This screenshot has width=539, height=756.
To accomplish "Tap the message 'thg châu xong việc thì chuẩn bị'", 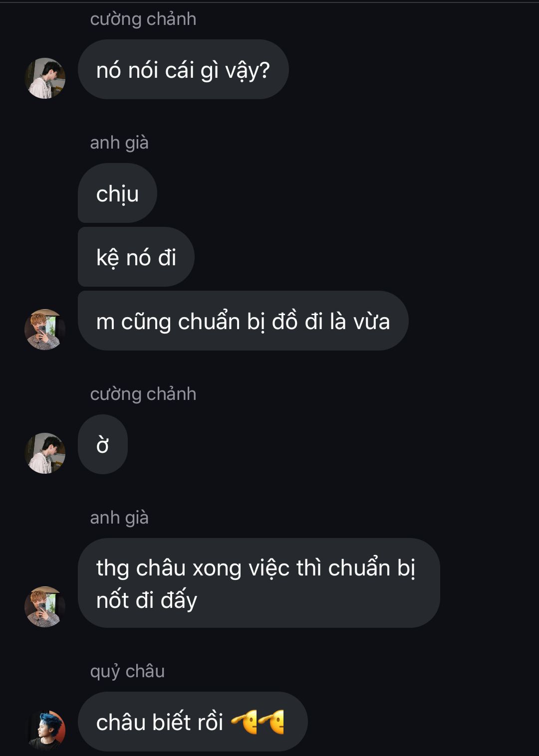I will pos(259,583).
